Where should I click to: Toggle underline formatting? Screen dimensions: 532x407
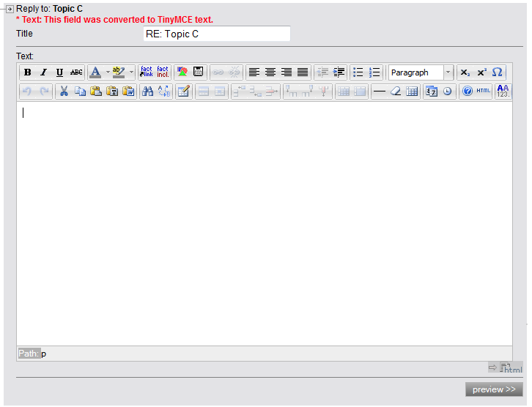59,72
